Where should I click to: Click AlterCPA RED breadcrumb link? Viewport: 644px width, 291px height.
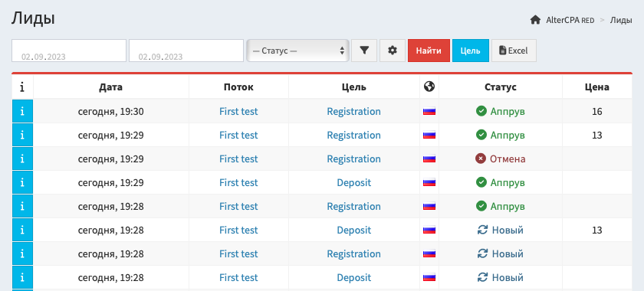pos(570,20)
